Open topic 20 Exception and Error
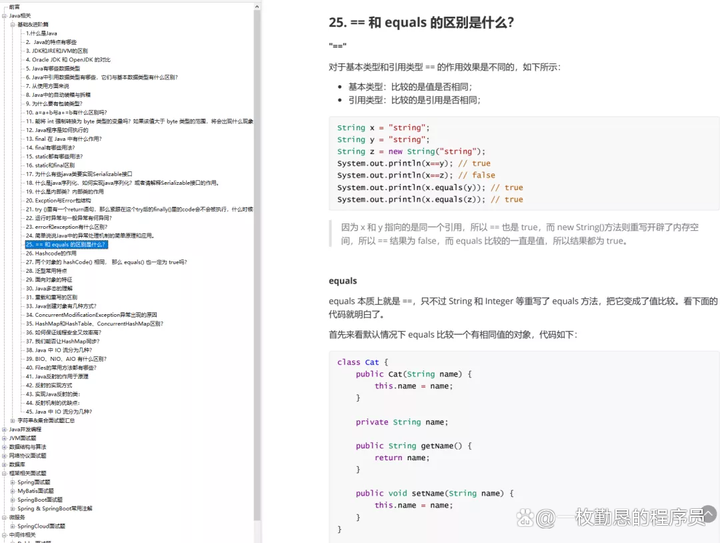This screenshot has width=720, height=543. click(58, 201)
